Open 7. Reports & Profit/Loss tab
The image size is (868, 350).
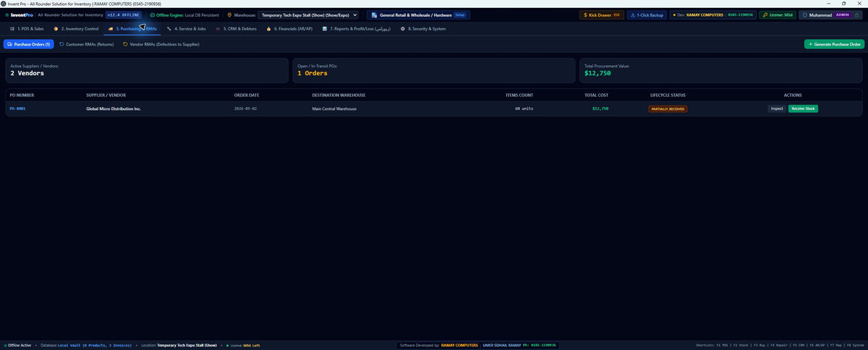click(357, 29)
